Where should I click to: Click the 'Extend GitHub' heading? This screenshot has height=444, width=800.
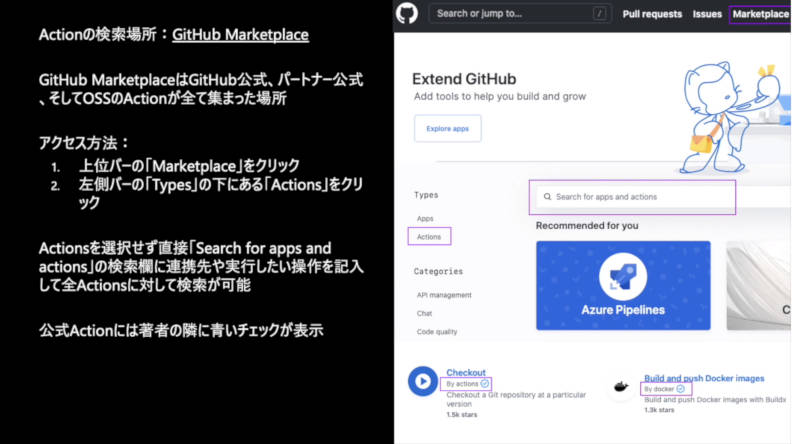click(464, 79)
